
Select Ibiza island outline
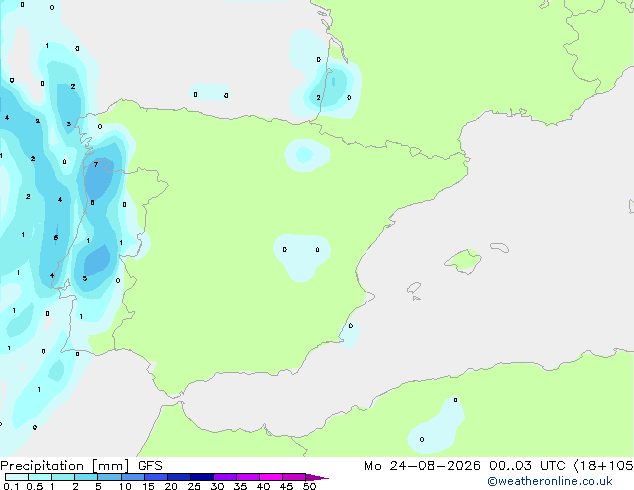pos(414,288)
